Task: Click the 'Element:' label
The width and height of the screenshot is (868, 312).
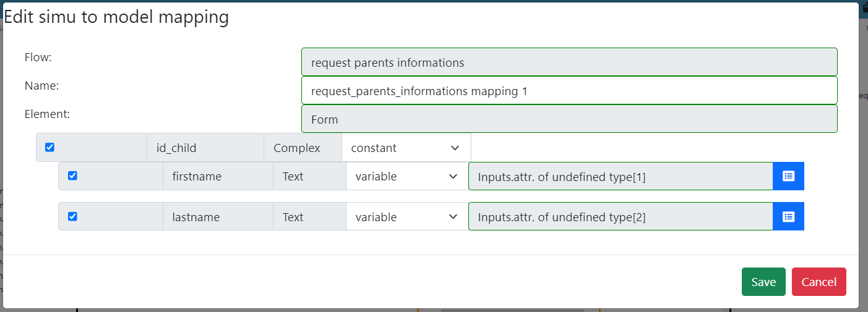Action: click(x=47, y=114)
